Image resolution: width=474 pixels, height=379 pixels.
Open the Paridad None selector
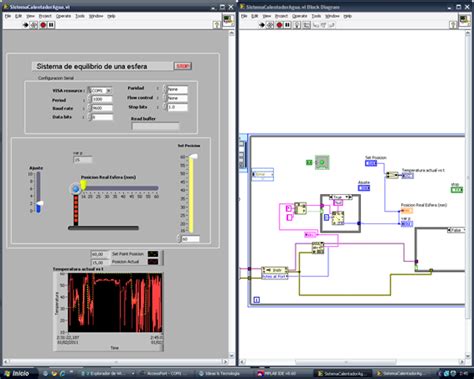click(x=177, y=89)
